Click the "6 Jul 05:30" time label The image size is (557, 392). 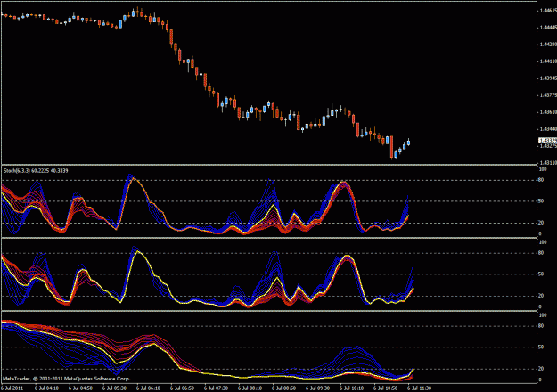pos(114,388)
